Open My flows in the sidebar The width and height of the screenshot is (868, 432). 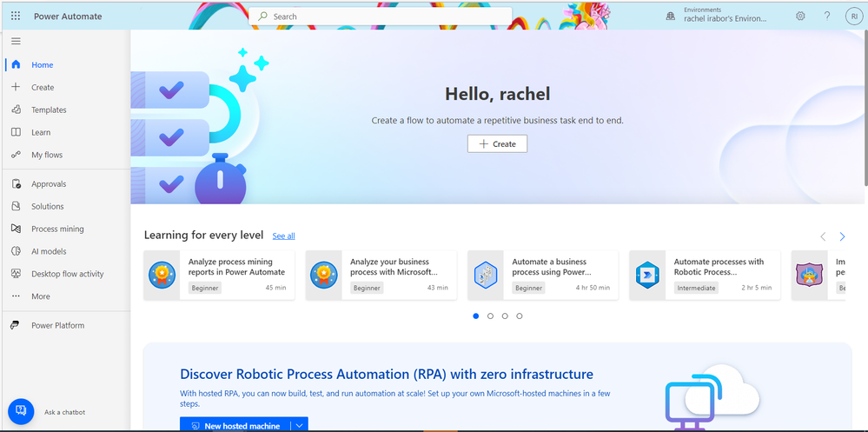coord(47,155)
